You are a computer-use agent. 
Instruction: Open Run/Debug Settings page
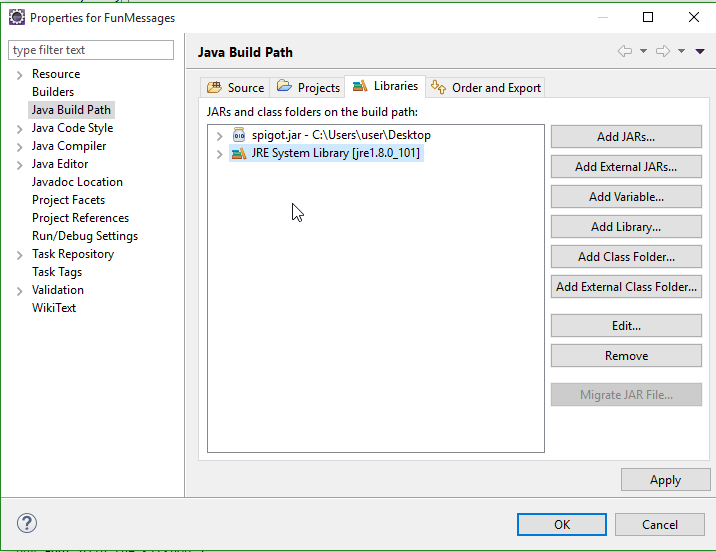(x=85, y=236)
